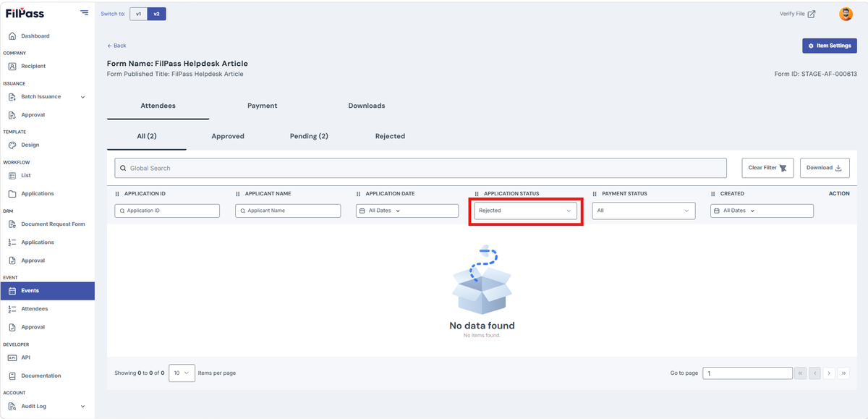The image size is (868, 419).
Task: Click the ACTION column header
Action: pos(839,194)
